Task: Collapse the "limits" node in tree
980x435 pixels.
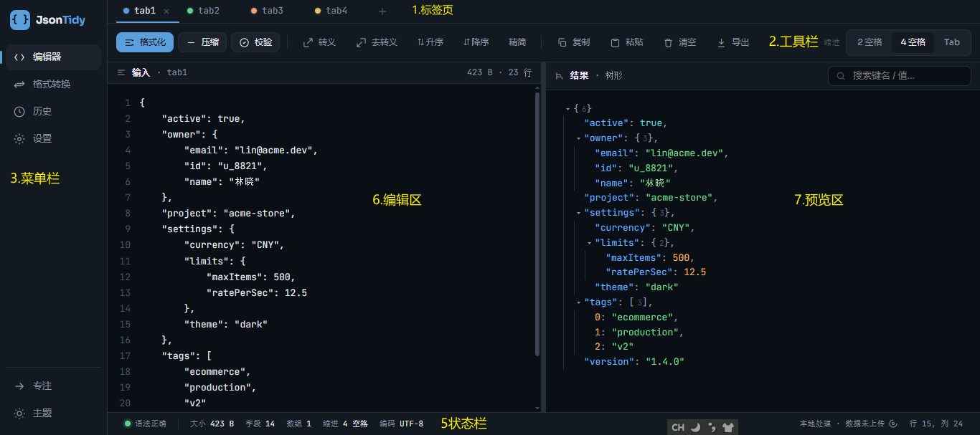Action: (x=589, y=243)
